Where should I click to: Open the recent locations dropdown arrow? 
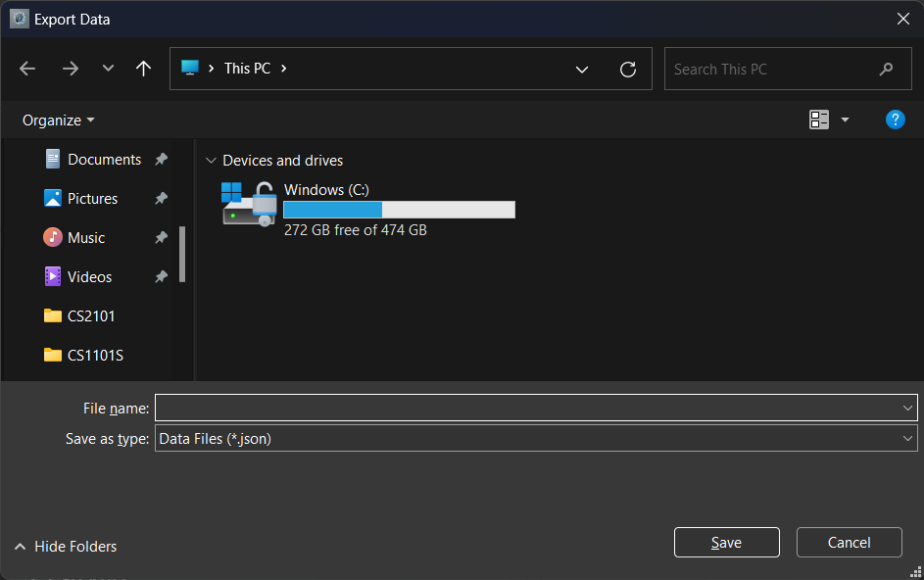108,69
